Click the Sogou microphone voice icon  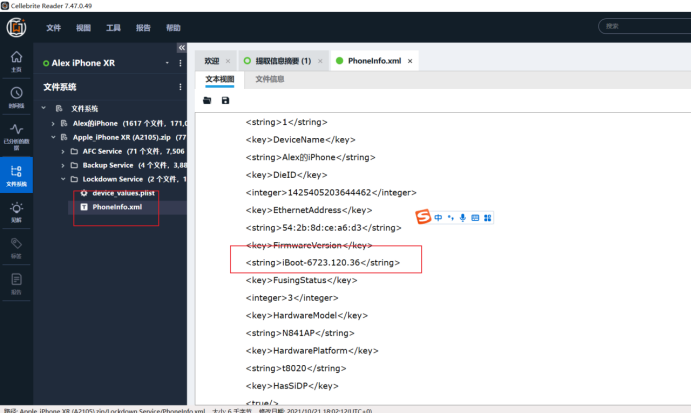click(463, 217)
